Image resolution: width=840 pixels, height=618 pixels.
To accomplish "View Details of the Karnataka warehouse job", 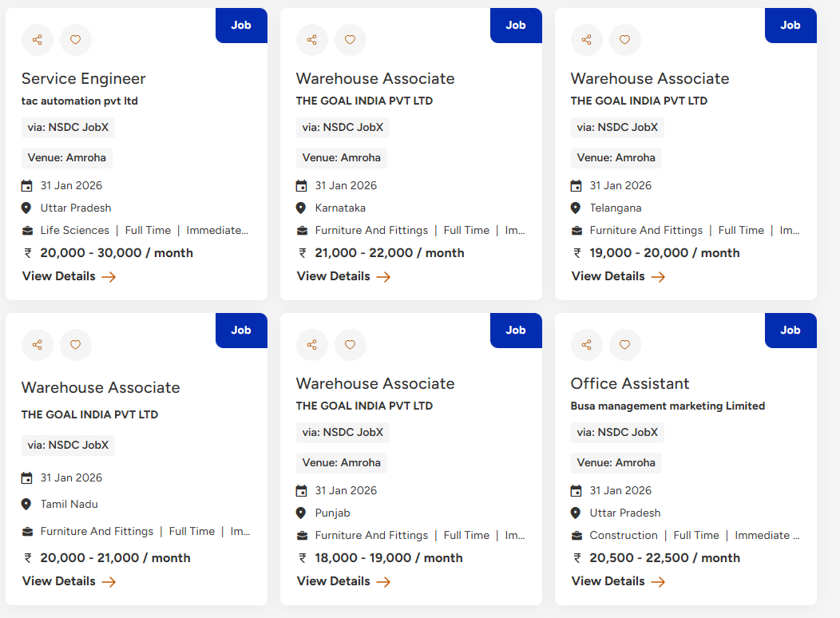I will (343, 276).
